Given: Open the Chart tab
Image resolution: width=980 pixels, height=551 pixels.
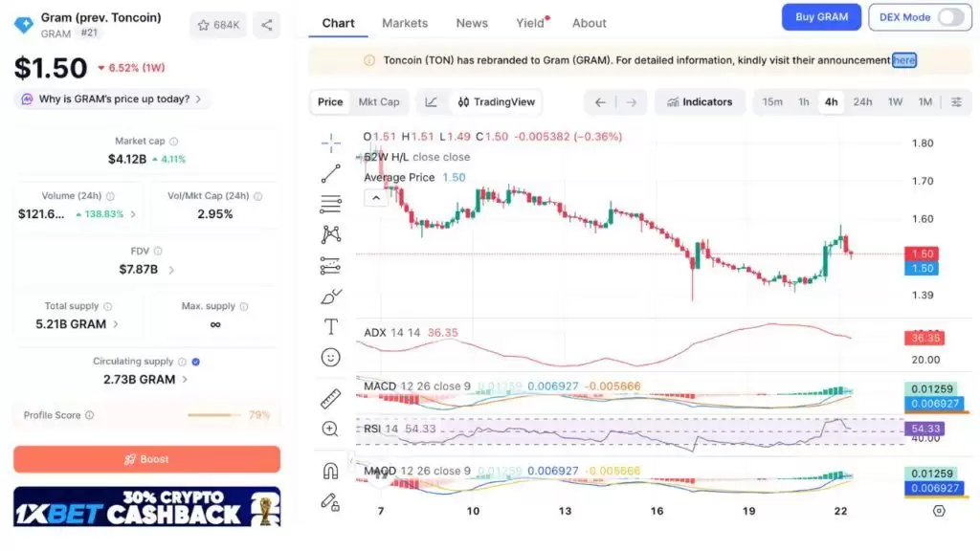Looking at the screenshot, I should [x=338, y=23].
